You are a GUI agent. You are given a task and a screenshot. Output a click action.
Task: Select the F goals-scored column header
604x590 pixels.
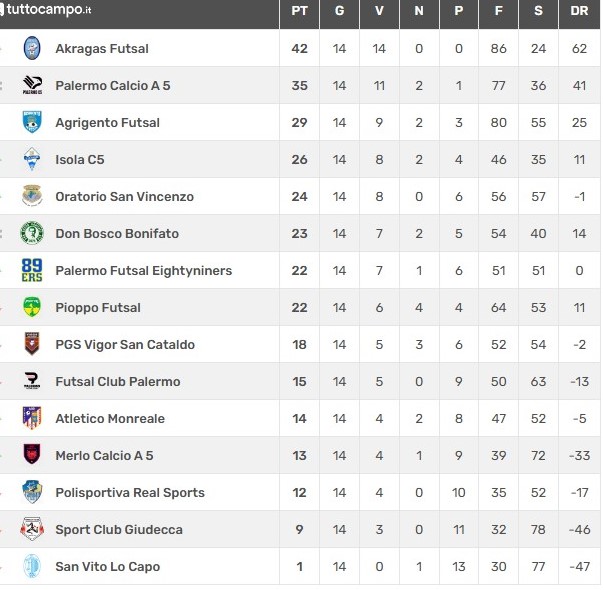coord(498,11)
